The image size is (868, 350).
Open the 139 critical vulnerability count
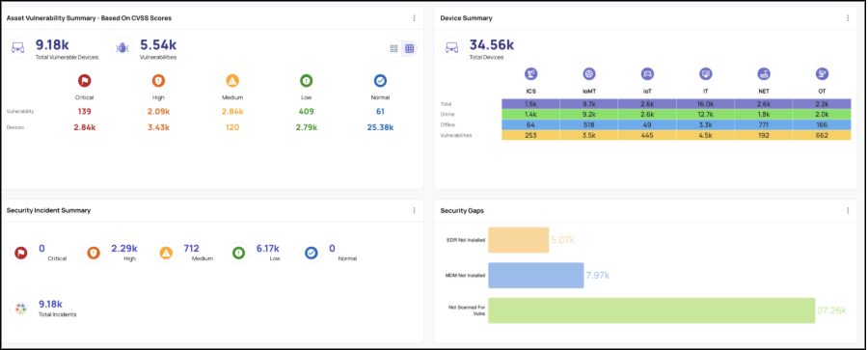(x=84, y=112)
